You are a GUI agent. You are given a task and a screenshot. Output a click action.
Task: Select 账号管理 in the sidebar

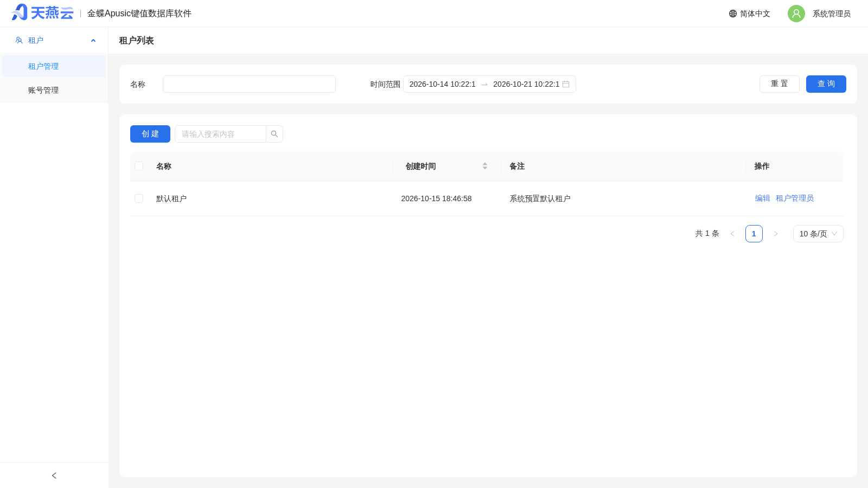(54, 90)
